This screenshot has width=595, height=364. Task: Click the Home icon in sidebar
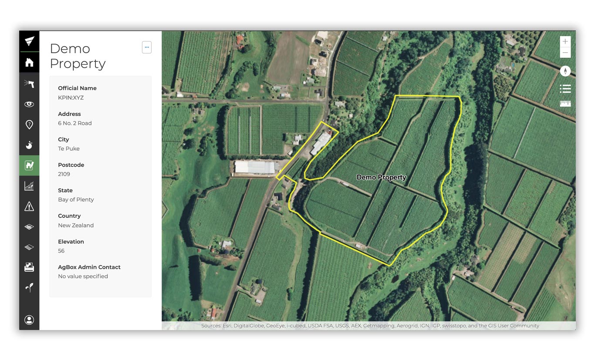pos(29,63)
